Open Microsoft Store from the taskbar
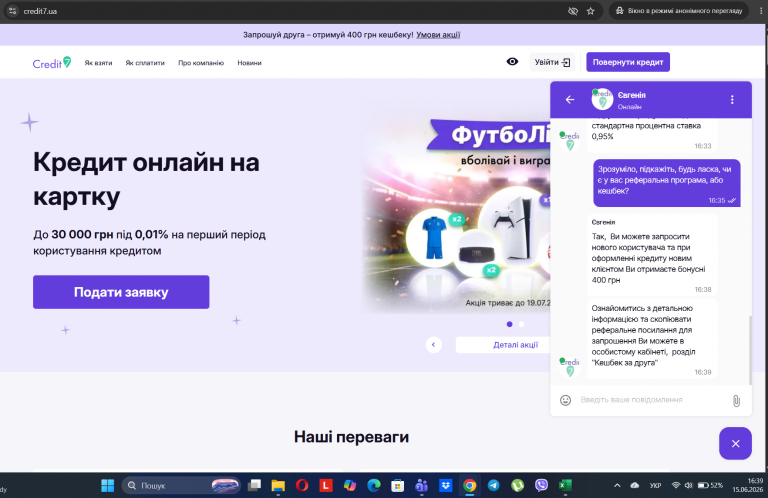 click(x=398, y=485)
